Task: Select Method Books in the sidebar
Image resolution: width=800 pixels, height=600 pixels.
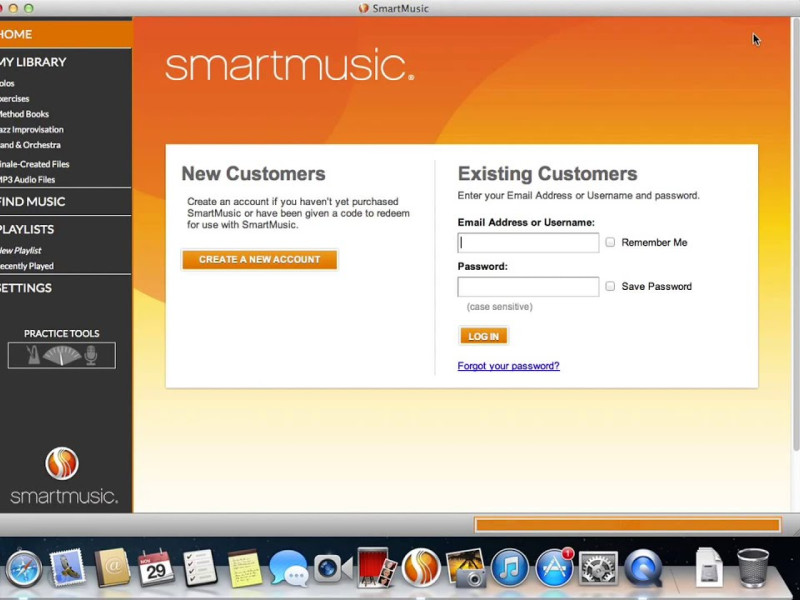Action: pos(24,114)
